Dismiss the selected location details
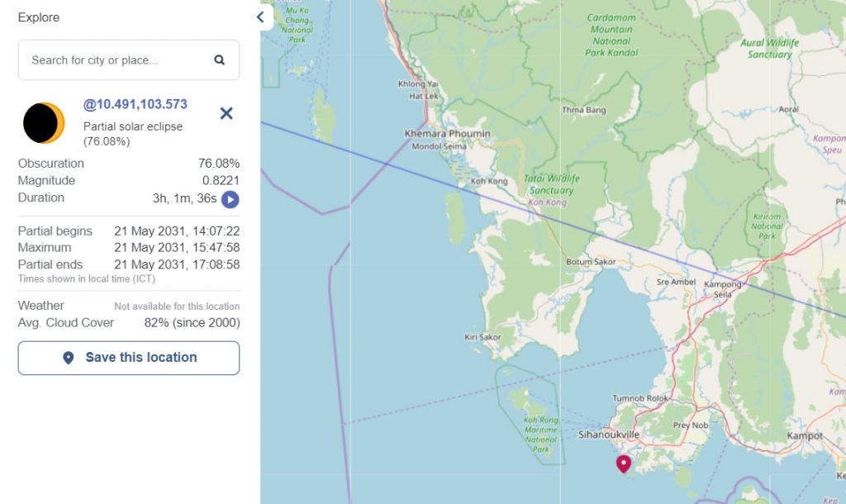This screenshot has height=504, width=846. [226, 113]
